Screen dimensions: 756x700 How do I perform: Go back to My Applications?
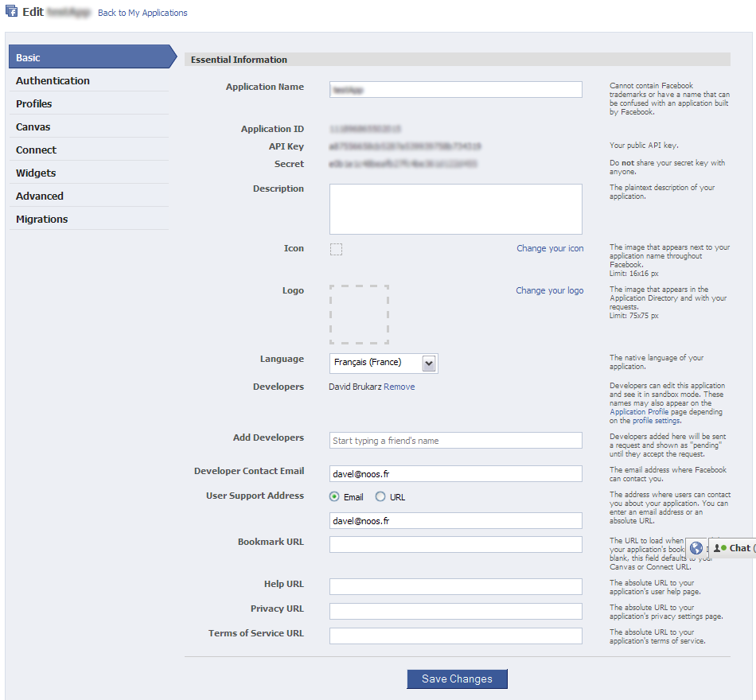(x=142, y=13)
